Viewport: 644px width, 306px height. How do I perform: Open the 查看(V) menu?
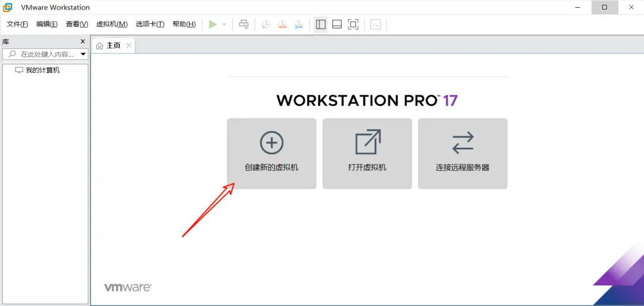click(77, 24)
